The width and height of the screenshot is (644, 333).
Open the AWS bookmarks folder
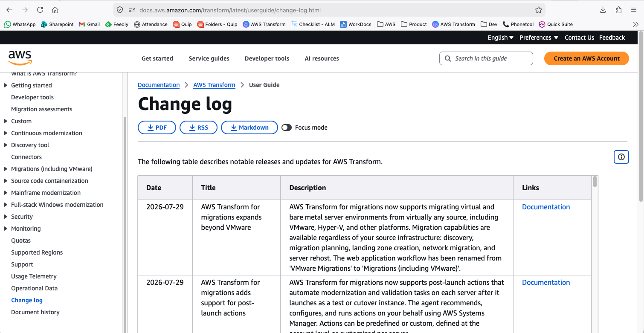(386, 24)
